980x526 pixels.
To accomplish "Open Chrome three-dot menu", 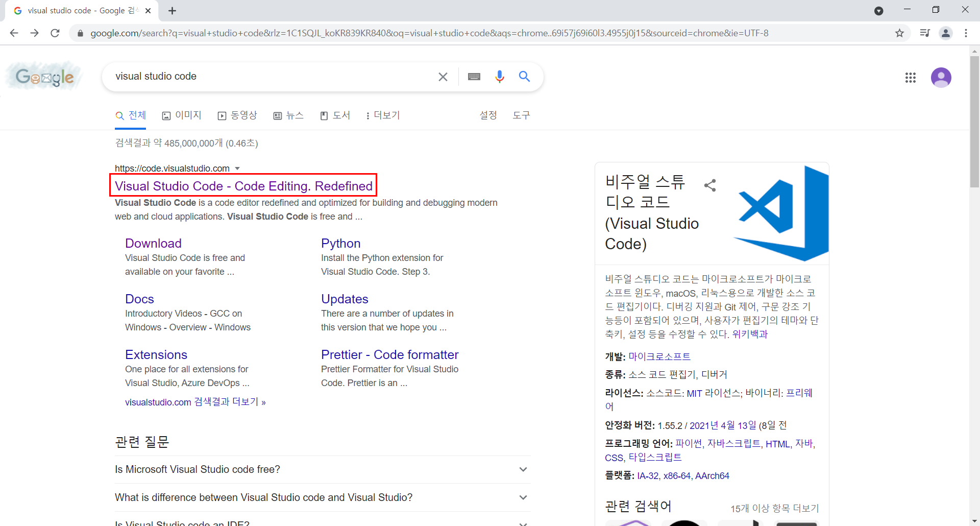I will 966,33.
